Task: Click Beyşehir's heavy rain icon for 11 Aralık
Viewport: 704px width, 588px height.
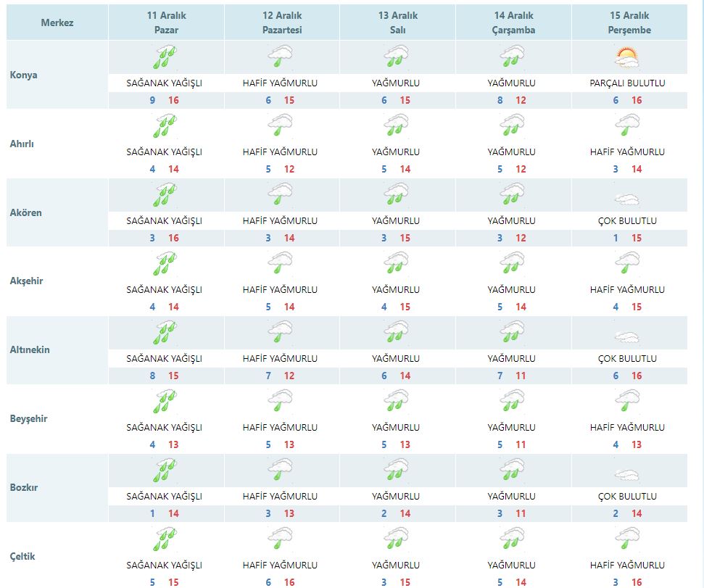Action: click(164, 401)
